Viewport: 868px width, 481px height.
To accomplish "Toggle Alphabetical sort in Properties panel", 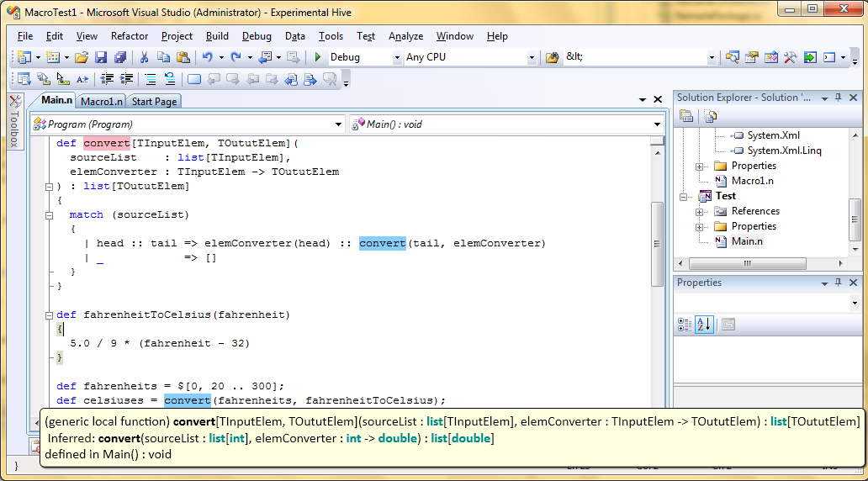I will coord(704,325).
